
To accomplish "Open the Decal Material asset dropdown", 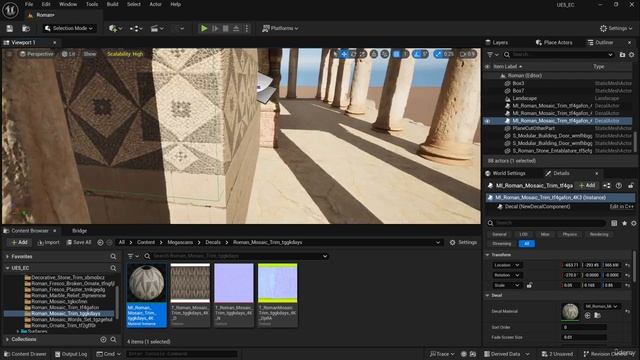I will click(601, 306).
